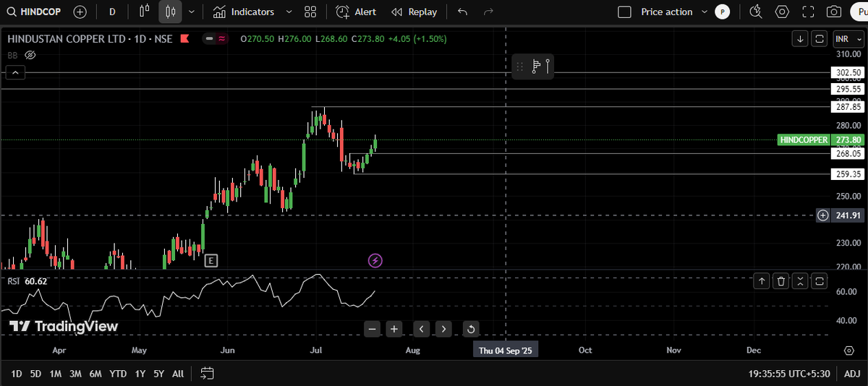Viewport: 868px width, 386px height.
Task: Toggle ADJ dividend adjustment
Action: [x=852, y=374]
